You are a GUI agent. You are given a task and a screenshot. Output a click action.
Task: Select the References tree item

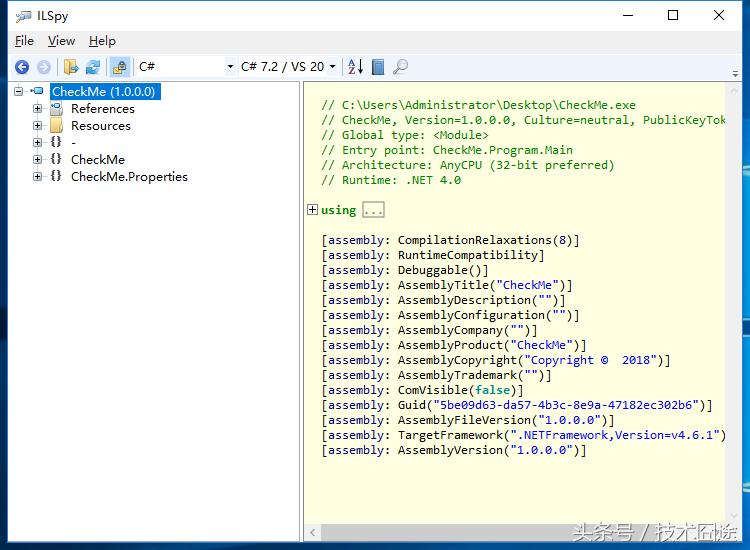(103, 109)
